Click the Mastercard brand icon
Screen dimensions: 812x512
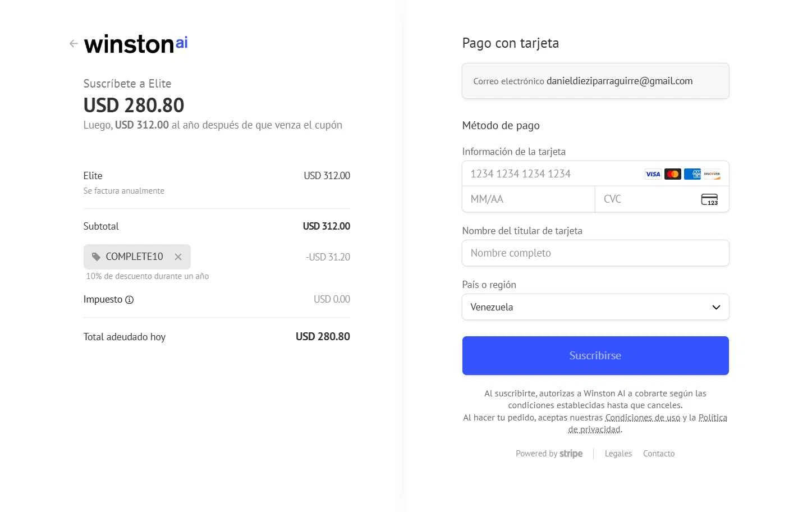coord(673,174)
